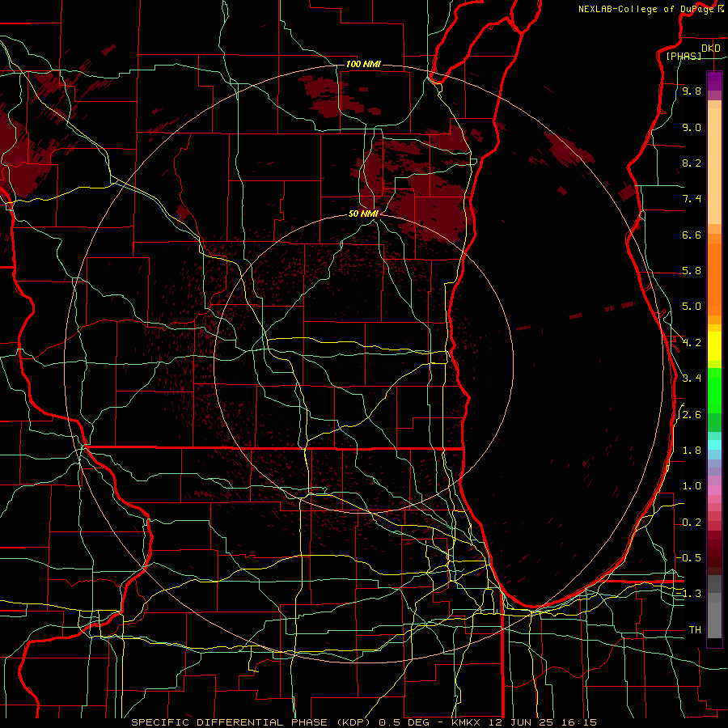Click the -1.3 legend value
The image size is (728, 728).
[x=688, y=594]
